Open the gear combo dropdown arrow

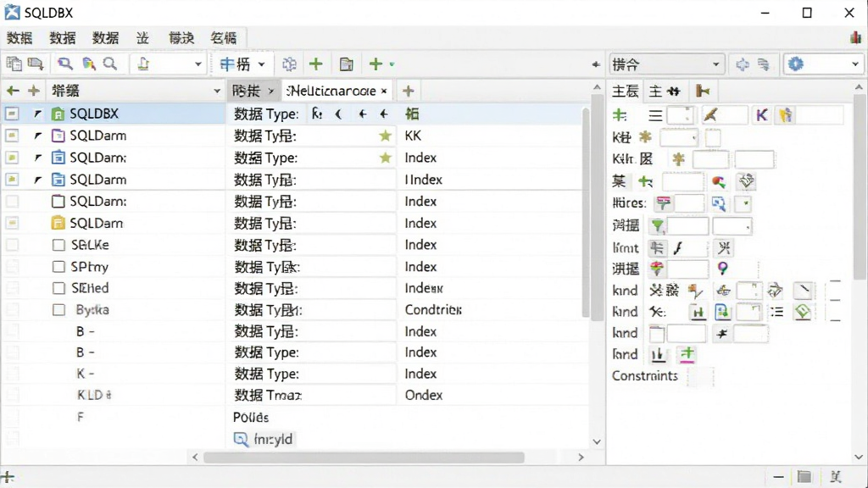tap(854, 64)
